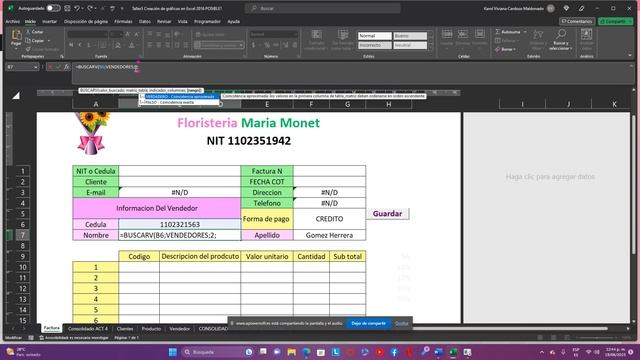
Task: Click the redo arrow icon
Action: point(90,8)
